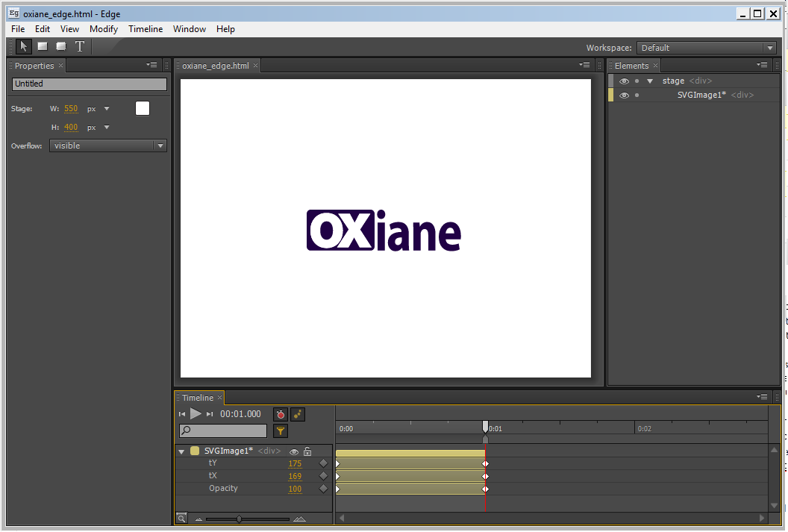Toggle stage visibility eye in Elements panel
The height and width of the screenshot is (532, 788).
point(624,81)
